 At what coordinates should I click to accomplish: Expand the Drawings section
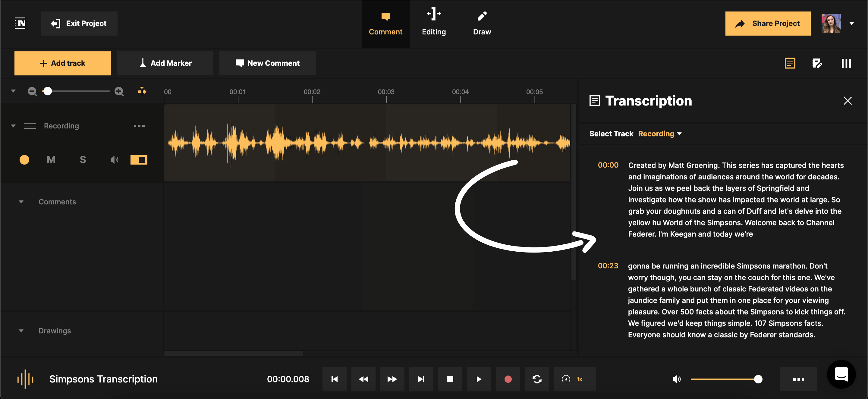[21, 331]
